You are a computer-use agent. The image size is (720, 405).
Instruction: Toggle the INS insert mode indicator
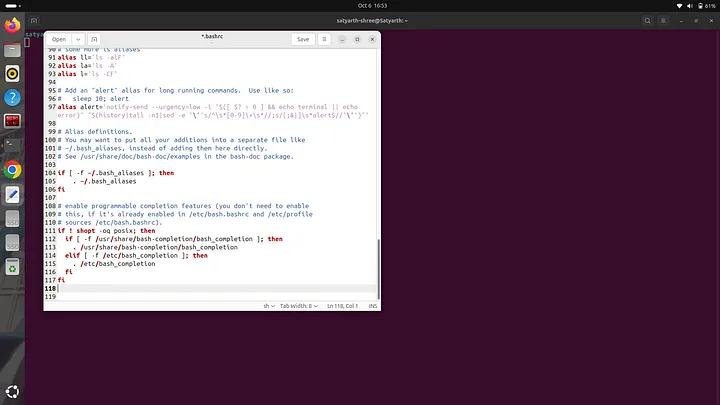pyautogui.click(x=373, y=306)
